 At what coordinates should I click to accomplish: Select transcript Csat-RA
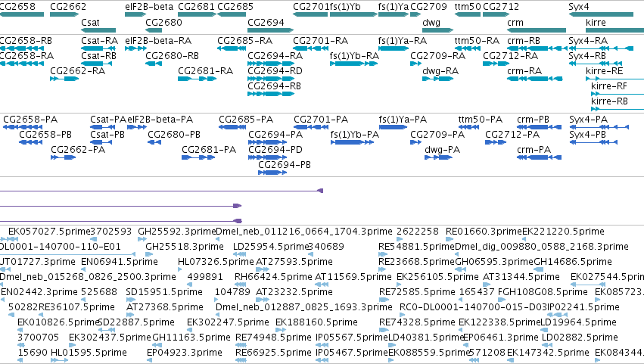point(98,48)
